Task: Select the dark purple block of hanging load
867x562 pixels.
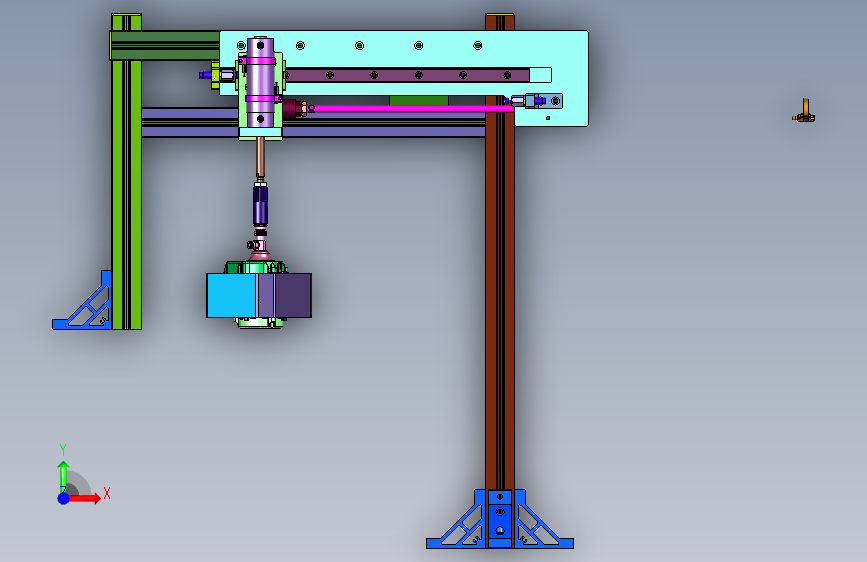Action: tap(293, 295)
